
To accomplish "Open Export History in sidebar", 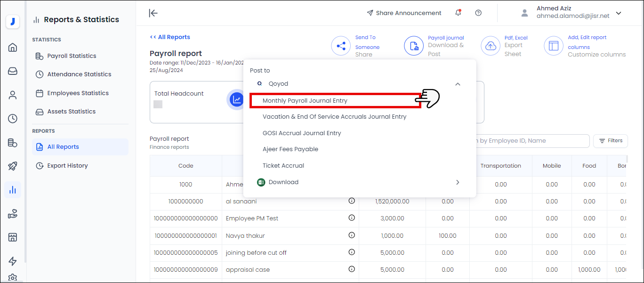I will click(67, 166).
